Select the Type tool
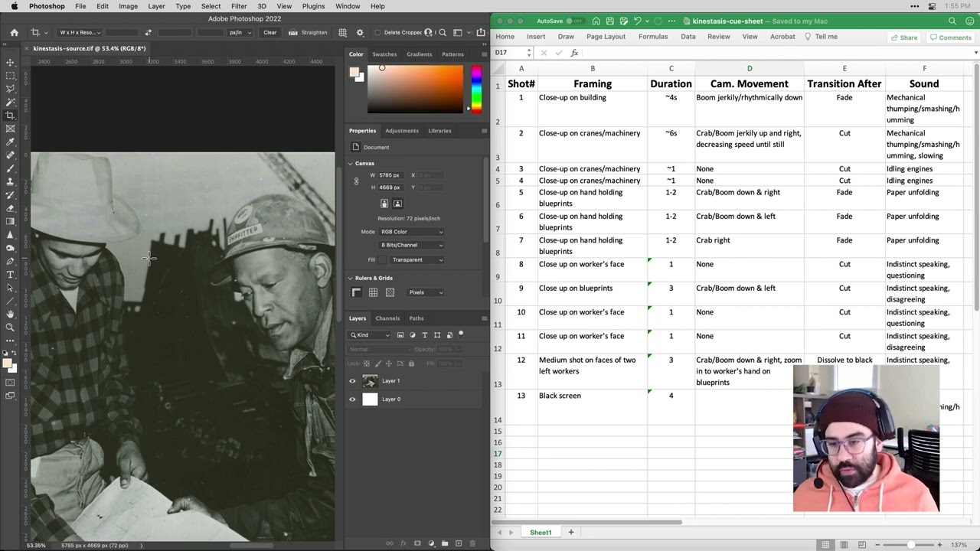This screenshot has height=551, width=980. click(10, 274)
